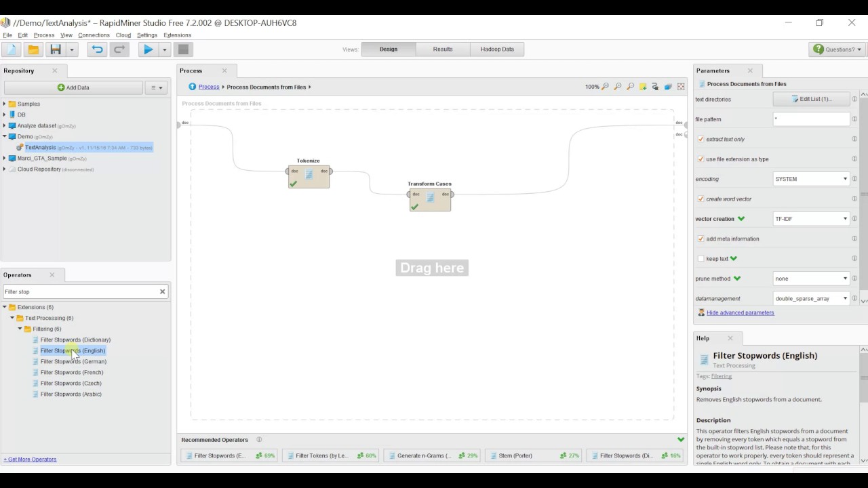The height and width of the screenshot is (488, 868).
Task: Go up one process level arrow icon
Action: click(193, 87)
